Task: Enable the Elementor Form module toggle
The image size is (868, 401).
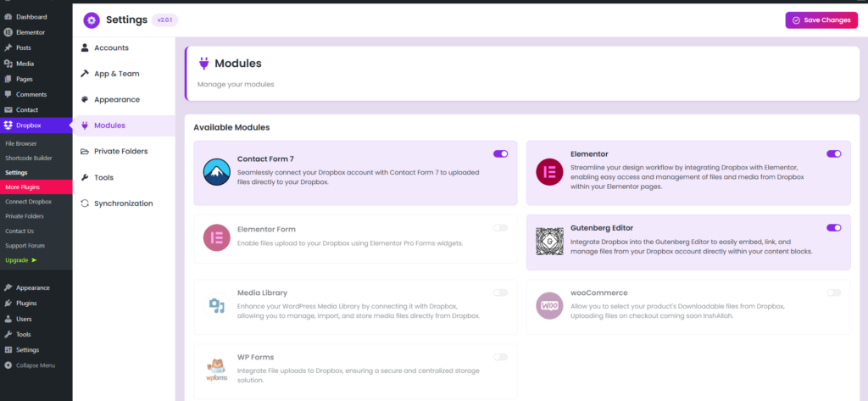Action: click(500, 228)
